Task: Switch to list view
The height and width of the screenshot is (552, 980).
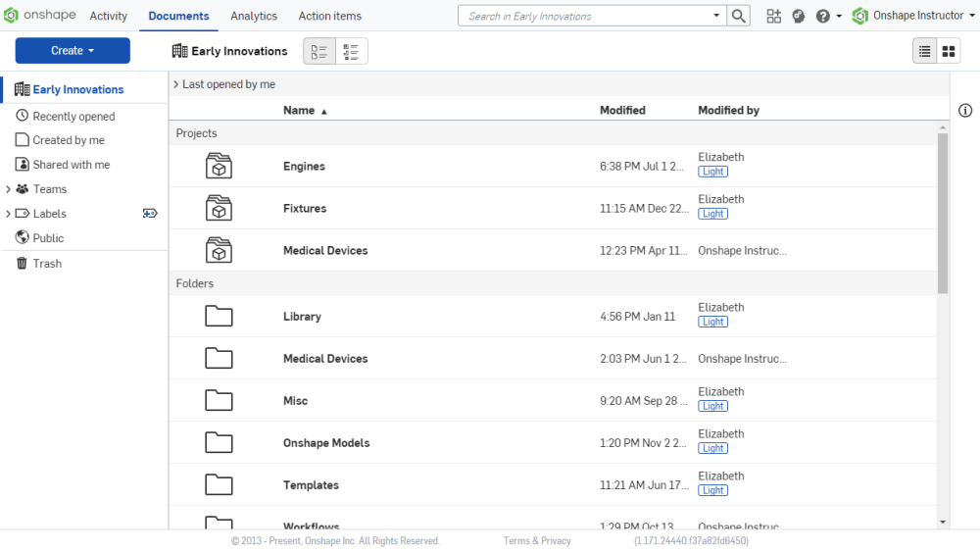Action: [x=924, y=51]
